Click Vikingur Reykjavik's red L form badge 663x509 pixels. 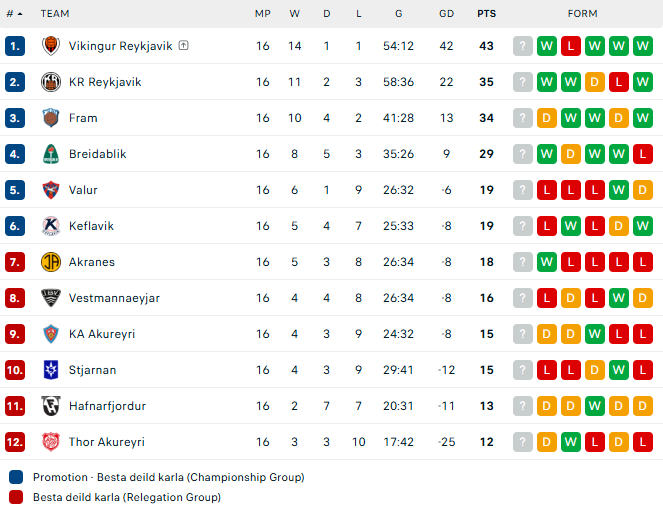coord(570,46)
